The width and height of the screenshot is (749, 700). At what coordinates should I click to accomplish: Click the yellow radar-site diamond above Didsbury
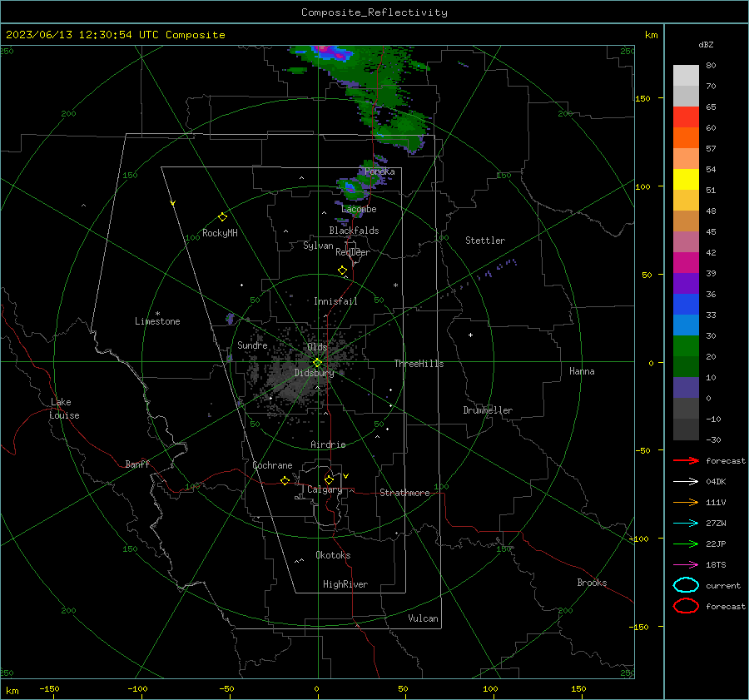point(317,363)
